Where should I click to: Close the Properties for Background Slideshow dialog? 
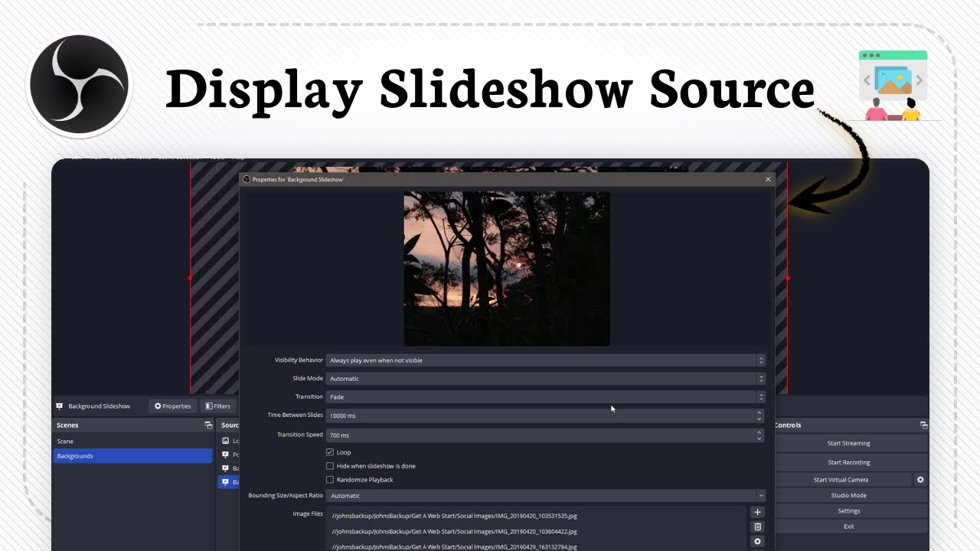pyautogui.click(x=768, y=179)
